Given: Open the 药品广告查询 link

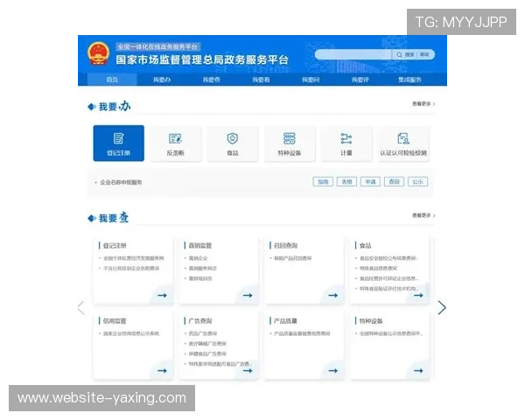Looking at the screenshot, I should [203, 333].
